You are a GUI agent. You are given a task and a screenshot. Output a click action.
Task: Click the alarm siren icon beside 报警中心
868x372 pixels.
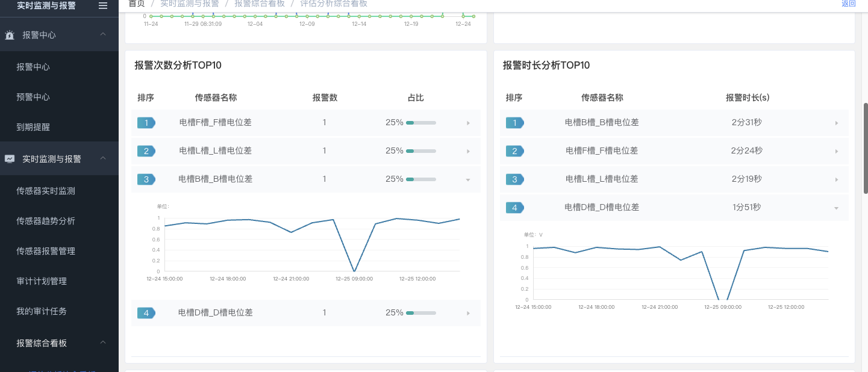pyautogui.click(x=10, y=36)
